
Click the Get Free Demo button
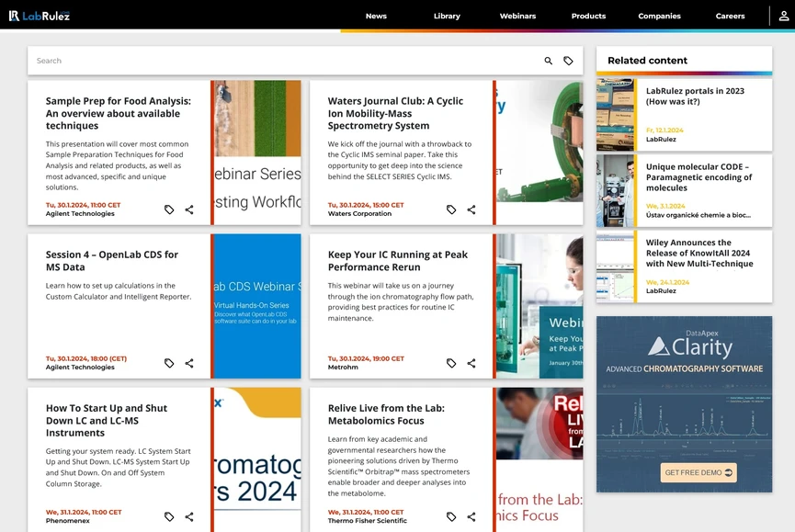[698, 472]
